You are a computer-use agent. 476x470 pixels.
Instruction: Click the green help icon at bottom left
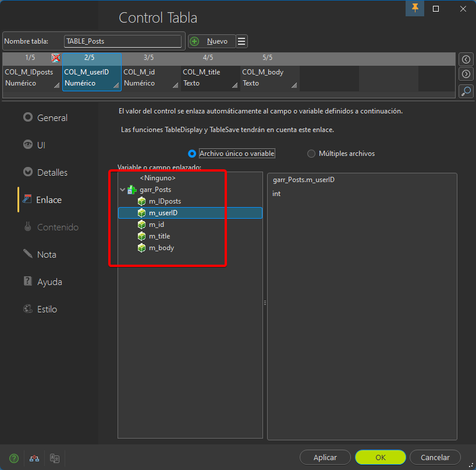[x=14, y=458]
